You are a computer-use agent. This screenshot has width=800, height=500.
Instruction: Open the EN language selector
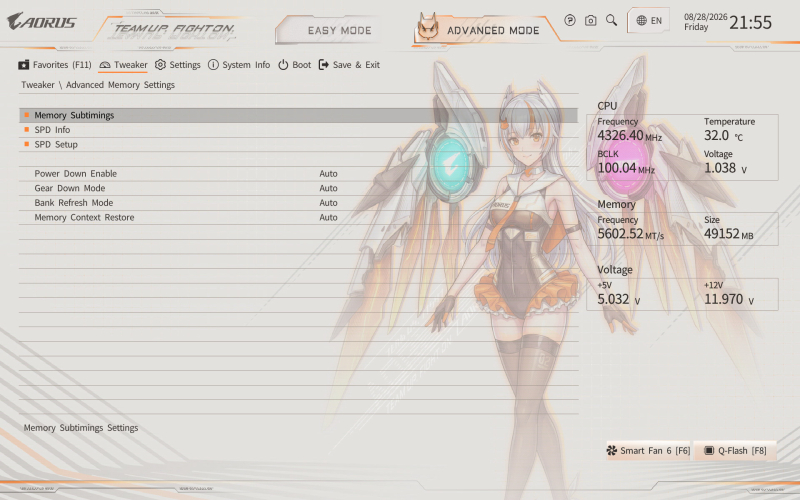pyautogui.click(x=648, y=20)
